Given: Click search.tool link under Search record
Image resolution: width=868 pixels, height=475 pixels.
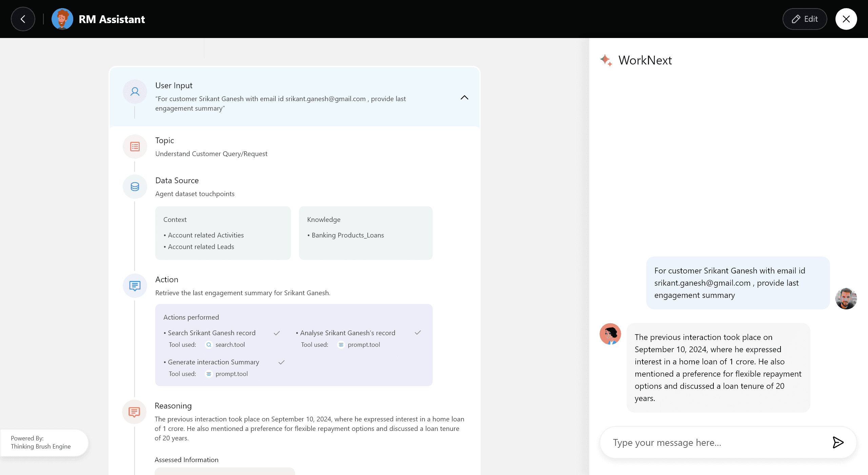Looking at the screenshot, I should (230, 345).
